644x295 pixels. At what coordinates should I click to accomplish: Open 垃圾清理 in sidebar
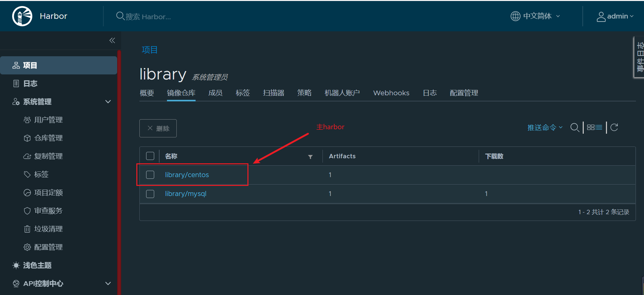[48, 229]
